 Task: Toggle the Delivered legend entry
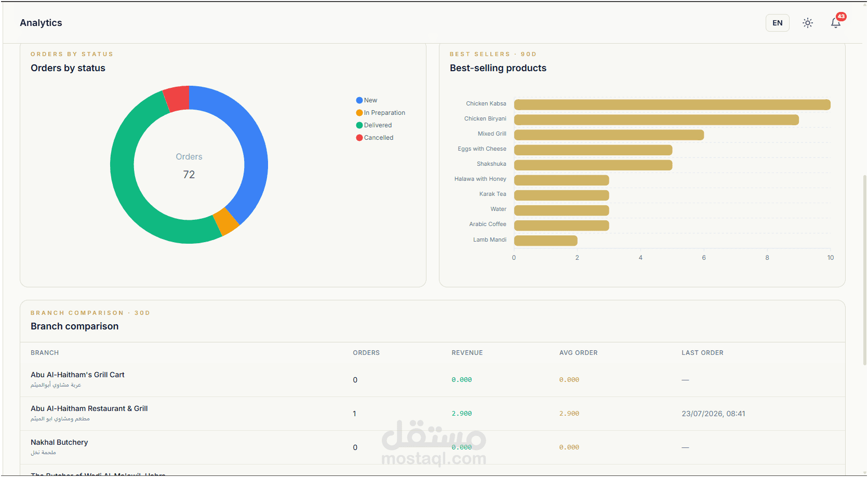(x=374, y=125)
